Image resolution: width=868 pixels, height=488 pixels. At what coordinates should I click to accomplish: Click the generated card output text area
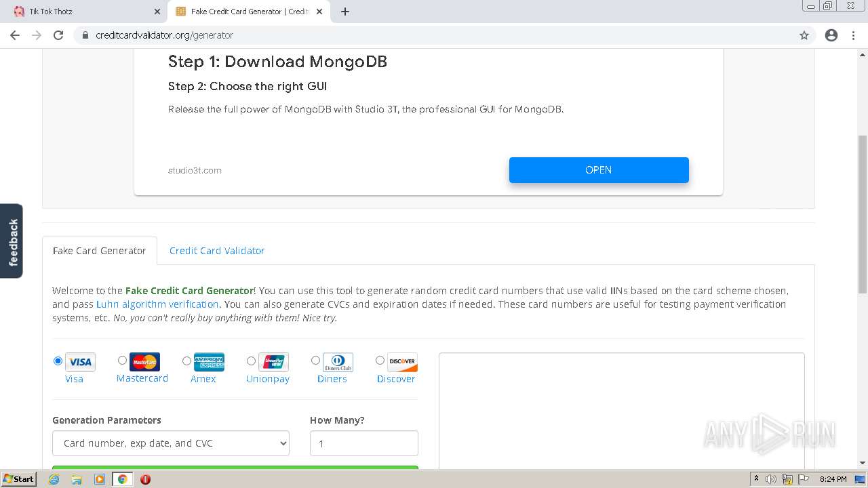click(x=622, y=410)
